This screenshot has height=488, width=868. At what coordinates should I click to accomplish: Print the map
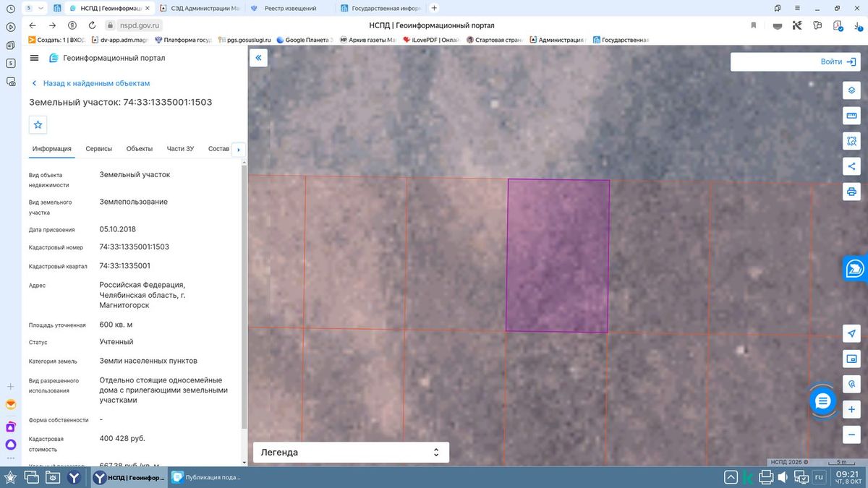pyautogui.click(x=851, y=192)
